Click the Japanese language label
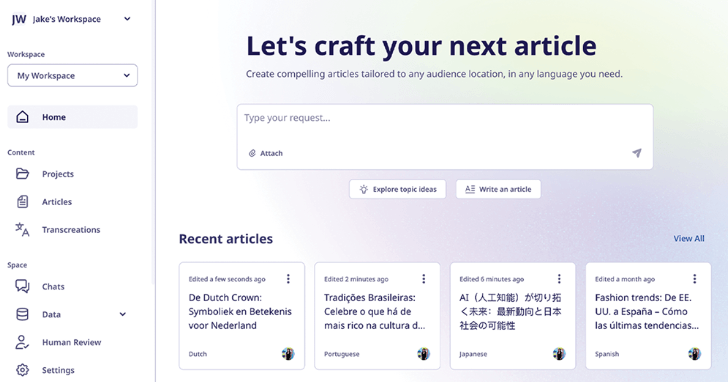728x382 pixels. click(x=473, y=354)
